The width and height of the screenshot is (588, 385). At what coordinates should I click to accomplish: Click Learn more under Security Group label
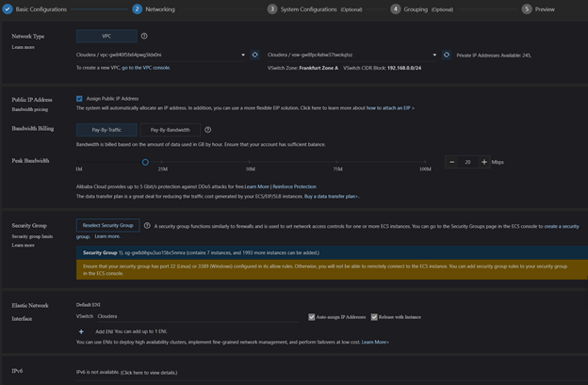23,245
